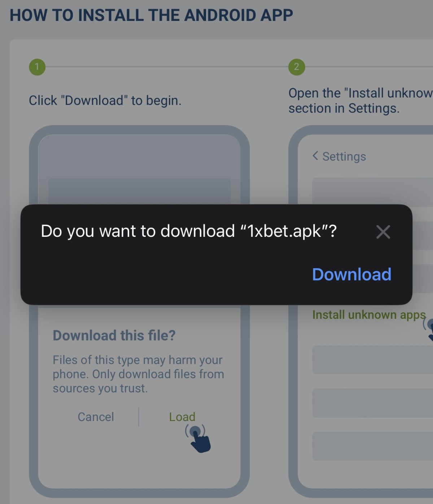This screenshot has height=504, width=433.
Task: Click the Click "Download" to begin instruction
Action: click(x=105, y=100)
